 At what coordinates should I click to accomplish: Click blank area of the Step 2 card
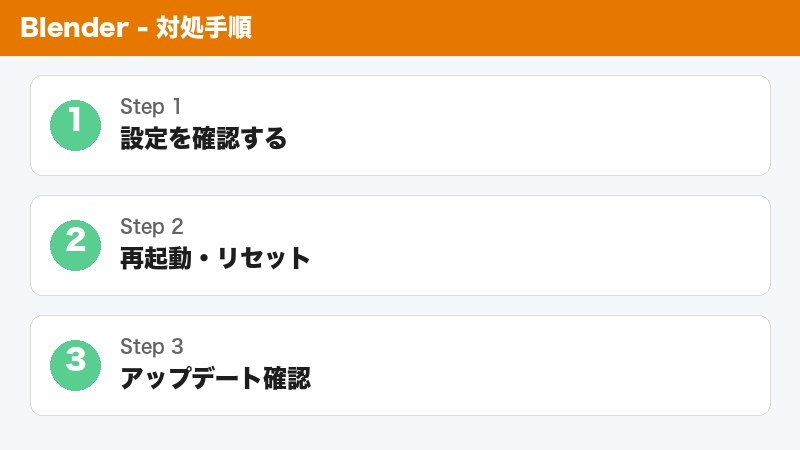click(550, 246)
